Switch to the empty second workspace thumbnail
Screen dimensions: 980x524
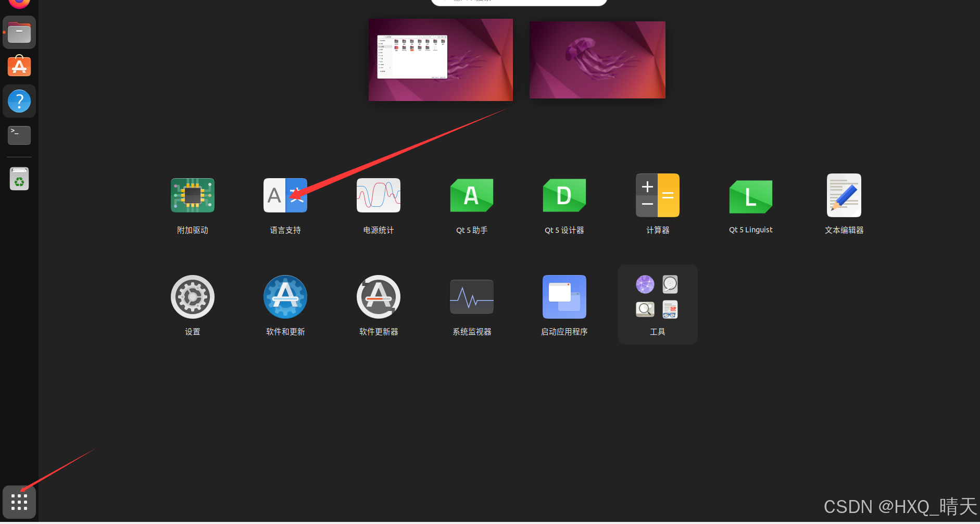[x=597, y=60]
